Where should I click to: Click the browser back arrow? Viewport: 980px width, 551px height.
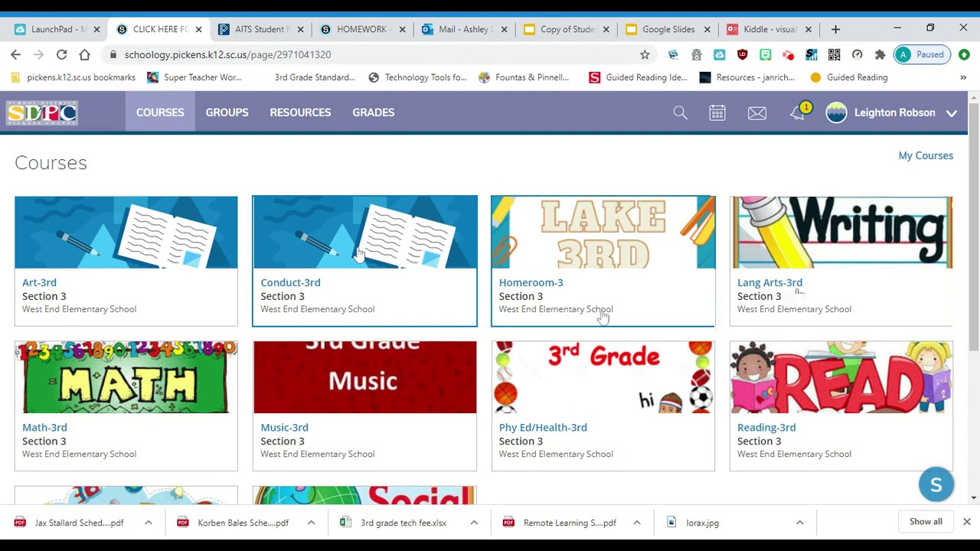[x=15, y=54]
